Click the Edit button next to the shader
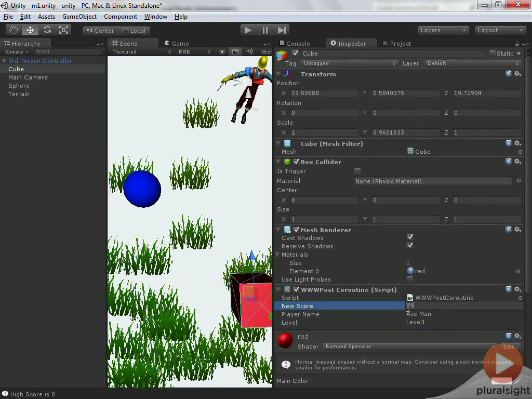Viewport: 532px width, 399px height. [509, 347]
